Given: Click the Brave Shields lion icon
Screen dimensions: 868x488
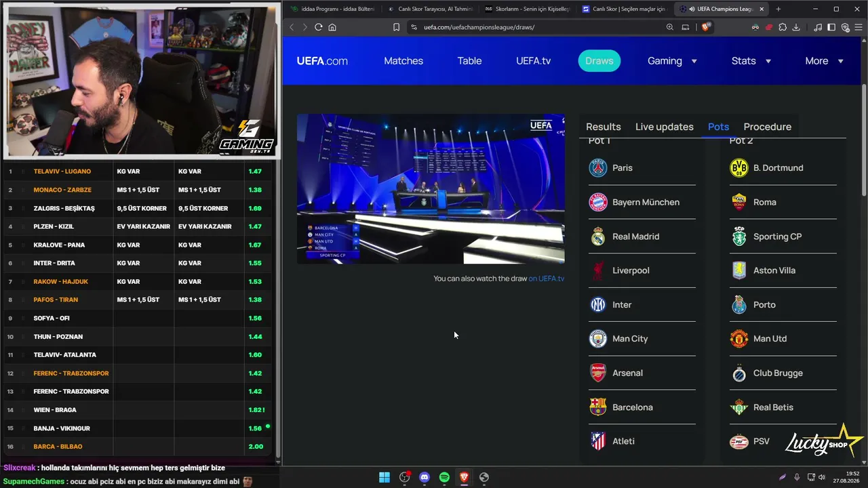Looking at the screenshot, I should pyautogui.click(x=706, y=27).
